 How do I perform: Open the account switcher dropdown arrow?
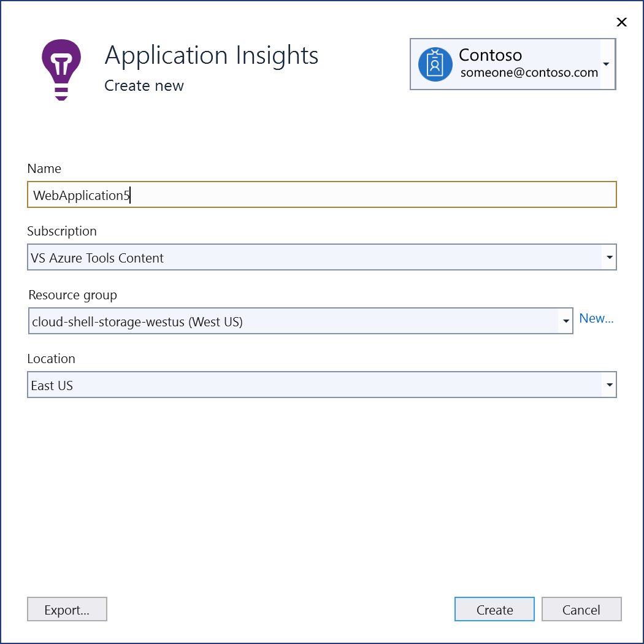point(606,64)
